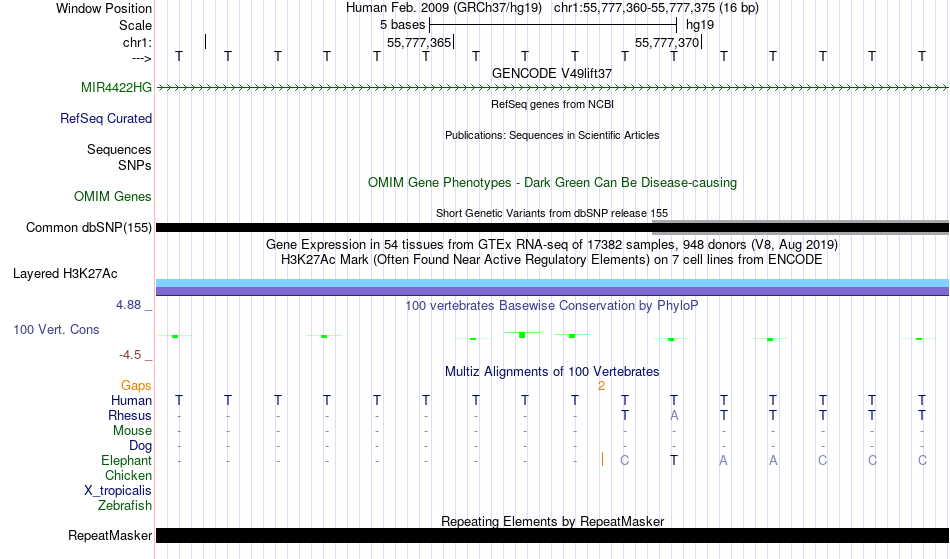Click the 4.88 PhyloP upper value
This screenshot has height=559, width=950.
point(128,305)
